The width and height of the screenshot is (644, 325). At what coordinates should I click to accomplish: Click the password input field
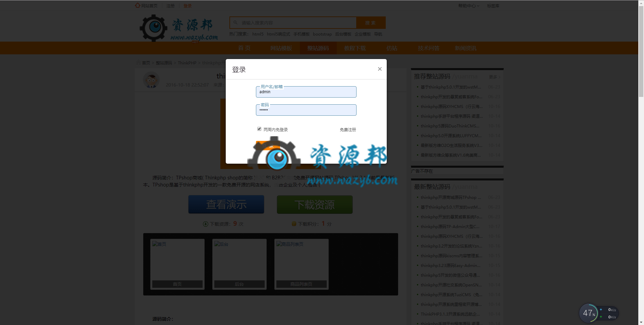pyautogui.click(x=306, y=110)
